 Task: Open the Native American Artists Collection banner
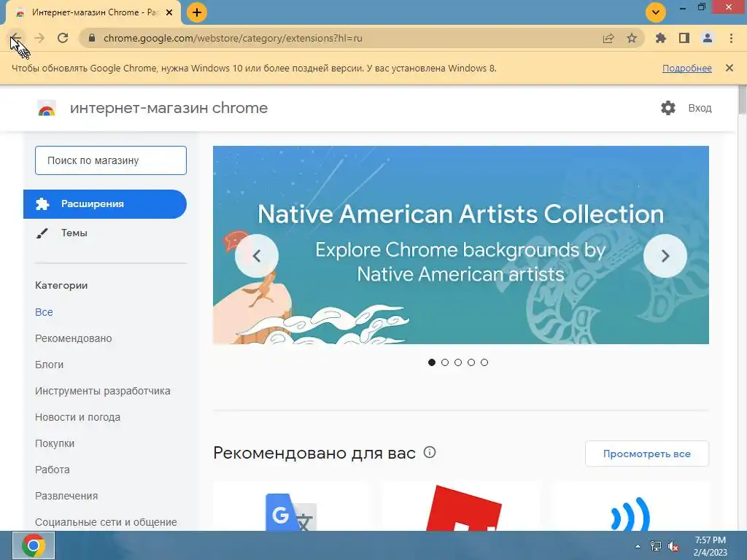pos(461,245)
